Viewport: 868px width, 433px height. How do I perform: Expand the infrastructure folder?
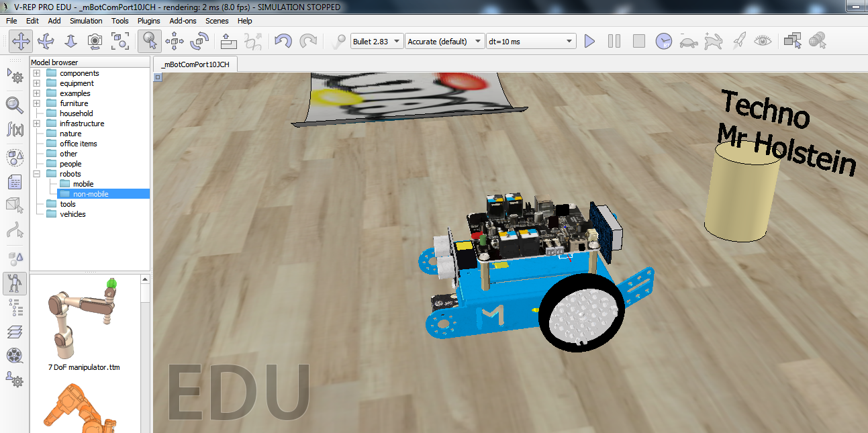tap(37, 124)
